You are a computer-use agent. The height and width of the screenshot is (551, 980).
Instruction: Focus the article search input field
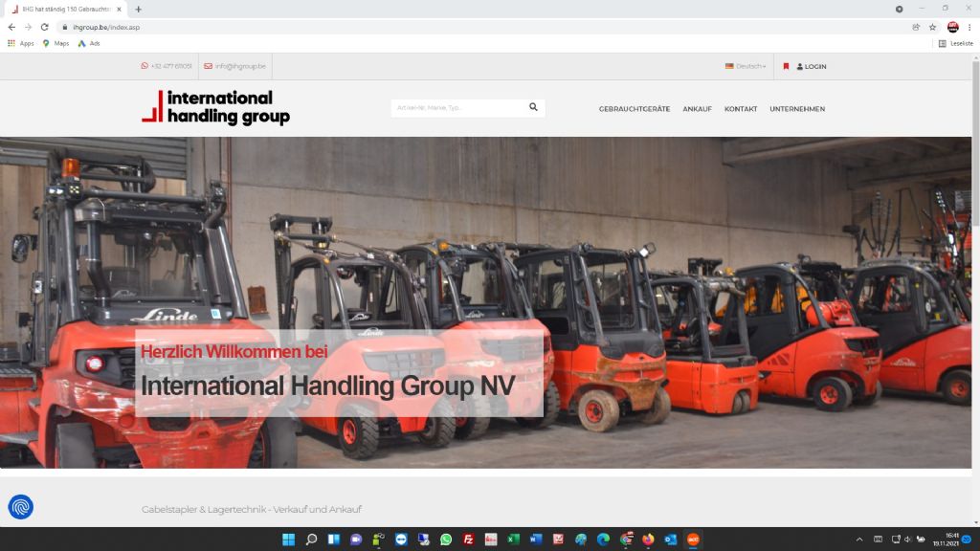(459, 107)
